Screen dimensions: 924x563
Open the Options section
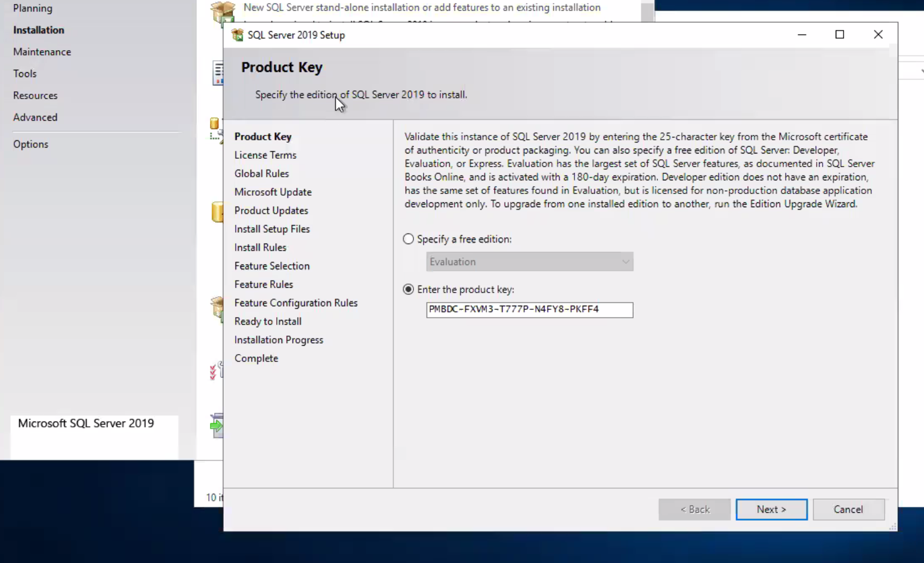coord(30,144)
